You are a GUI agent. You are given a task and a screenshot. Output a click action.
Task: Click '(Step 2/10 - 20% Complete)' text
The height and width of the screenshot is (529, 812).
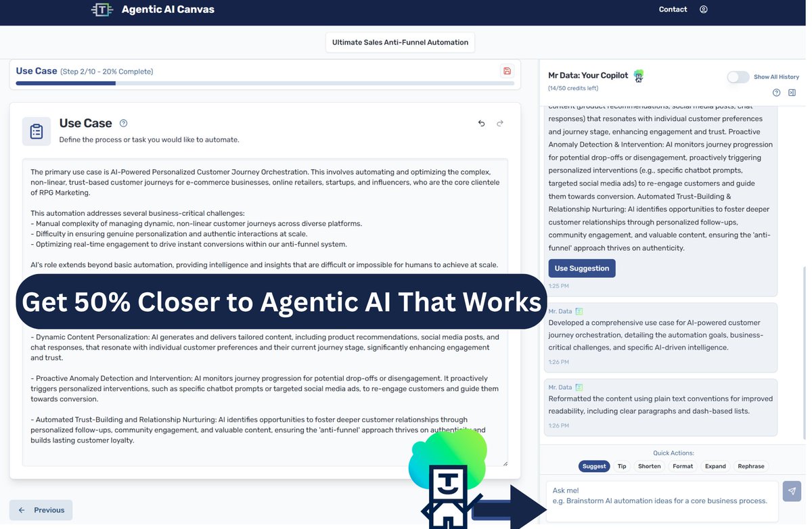point(107,72)
